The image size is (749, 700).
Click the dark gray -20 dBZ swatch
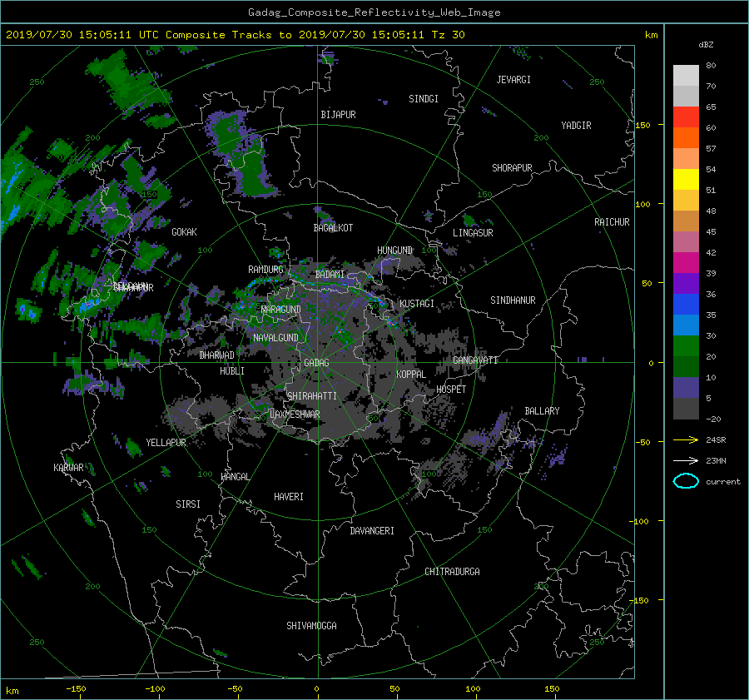tap(686, 409)
